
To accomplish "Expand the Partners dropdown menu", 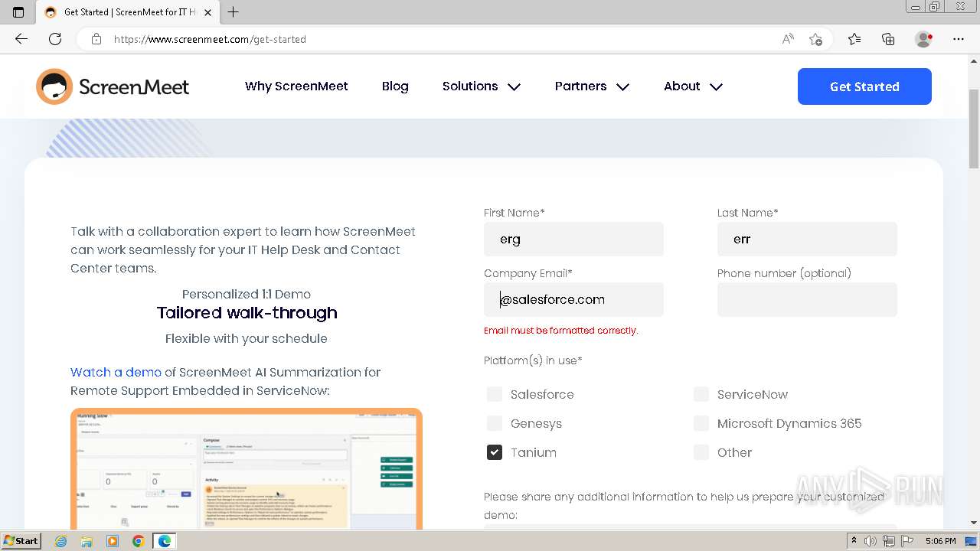I will (x=592, y=86).
